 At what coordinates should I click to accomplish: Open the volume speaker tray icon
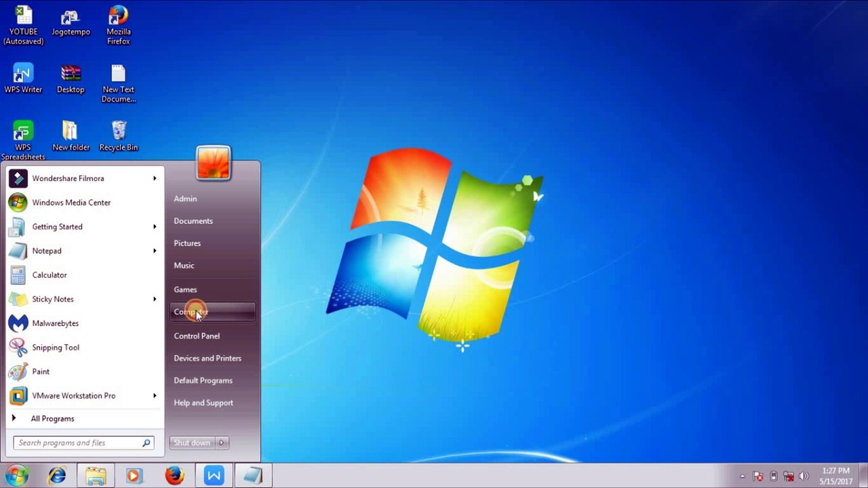[804, 476]
